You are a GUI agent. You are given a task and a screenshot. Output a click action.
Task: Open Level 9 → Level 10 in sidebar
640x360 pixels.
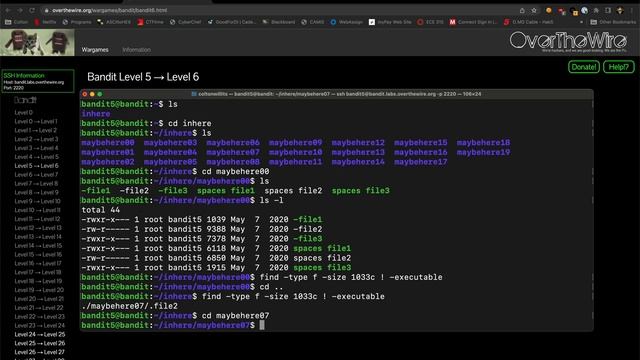[x=37, y=201]
